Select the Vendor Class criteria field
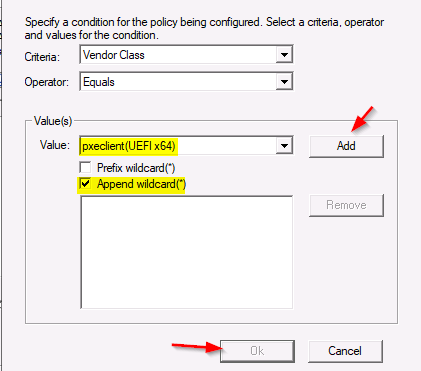 click(x=186, y=55)
